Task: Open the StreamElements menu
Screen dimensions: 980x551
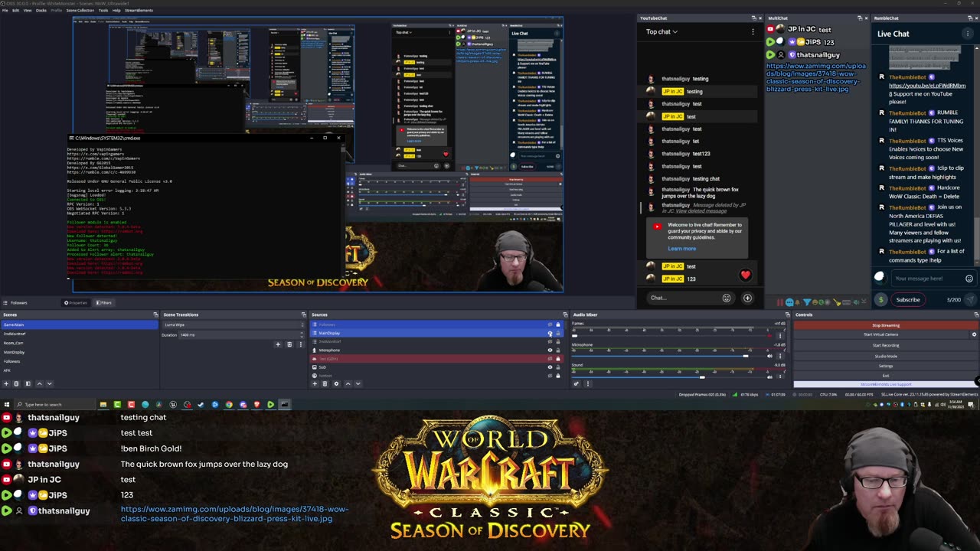Action: point(139,11)
